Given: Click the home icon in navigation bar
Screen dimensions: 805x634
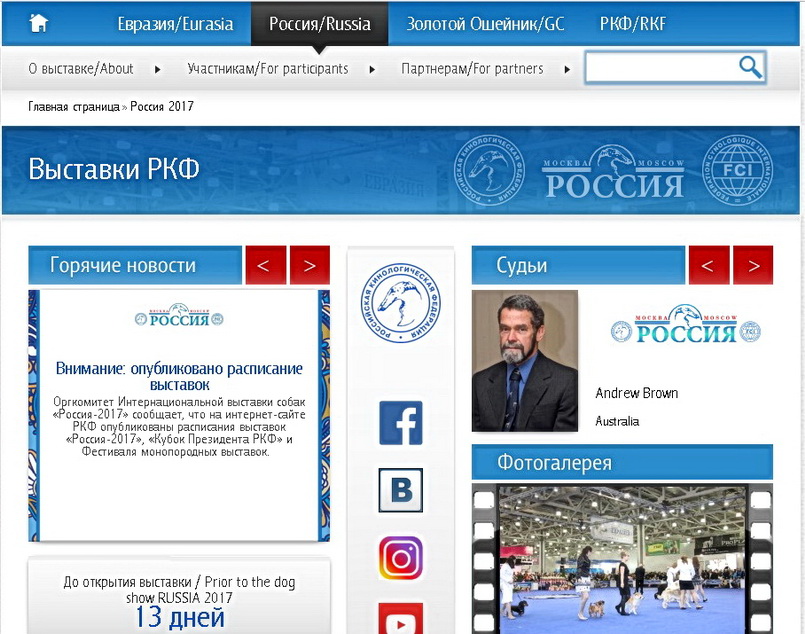Looking at the screenshot, I should [x=38, y=23].
